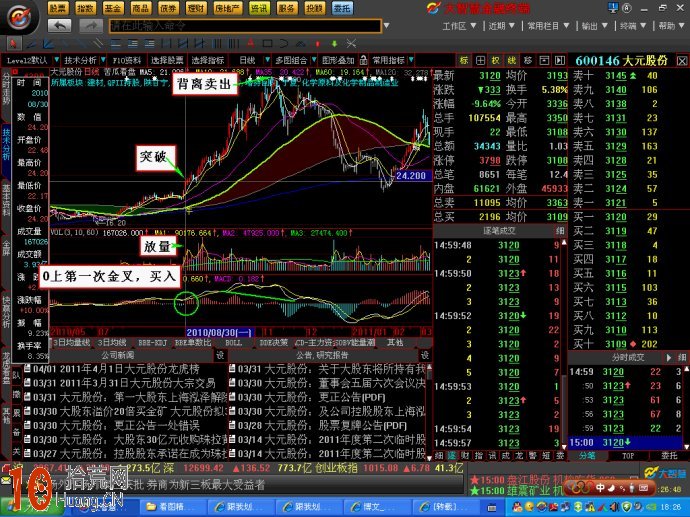Close the 600146 大元股份 quote panel
The image size is (690, 517).
(x=682, y=61)
